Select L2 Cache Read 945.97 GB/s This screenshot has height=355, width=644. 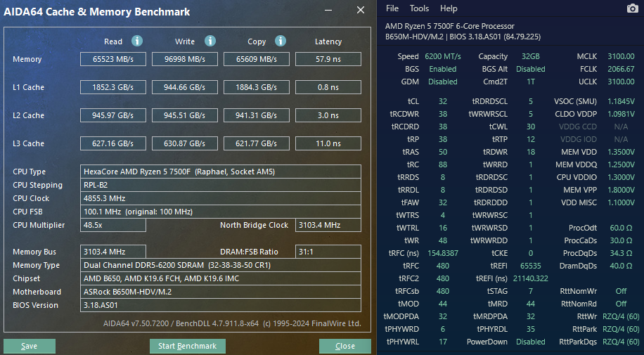(x=113, y=115)
